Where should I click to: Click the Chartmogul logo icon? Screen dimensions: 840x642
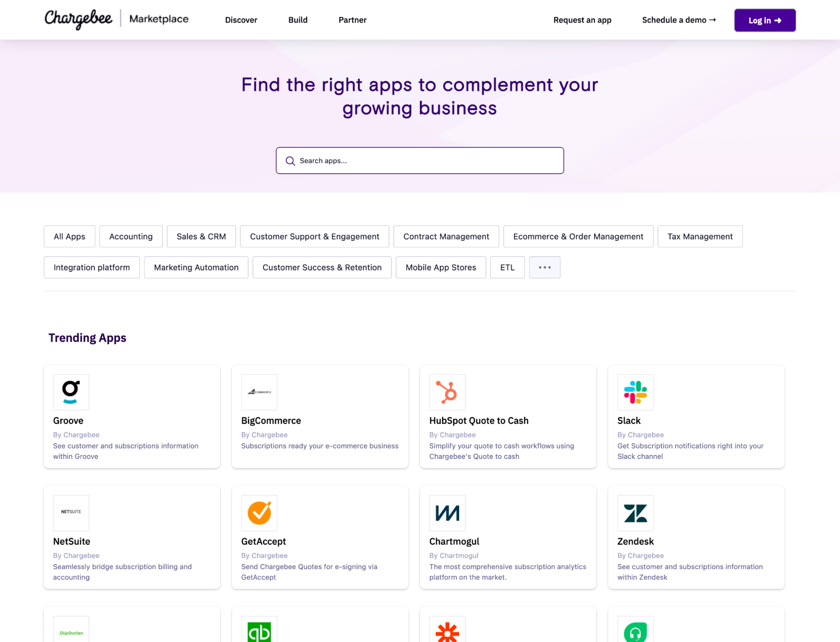447,513
